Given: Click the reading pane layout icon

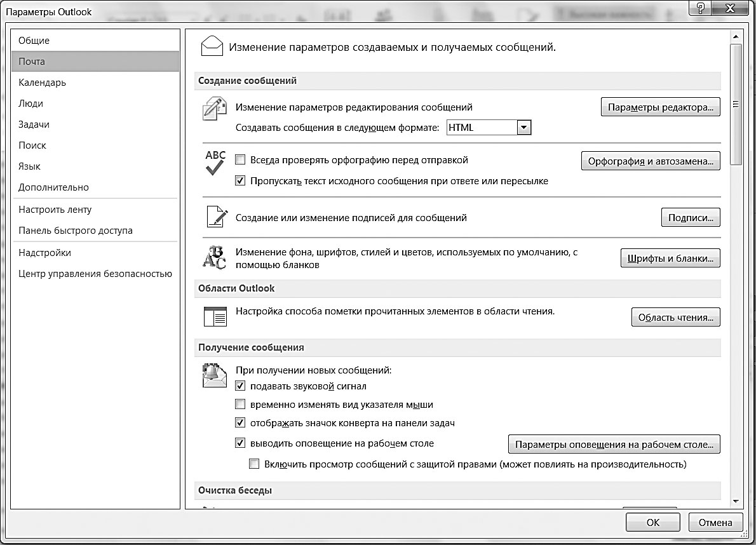Looking at the screenshot, I should [215, 316].
